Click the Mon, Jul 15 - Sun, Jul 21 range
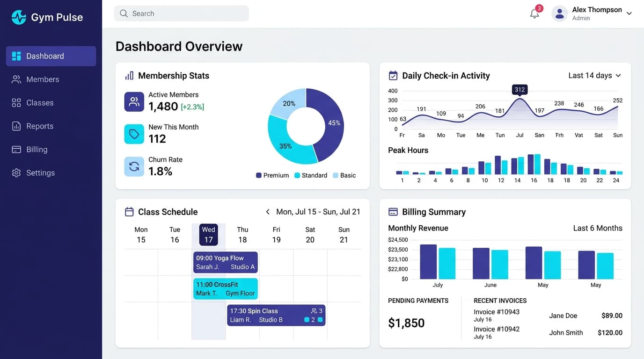Screen dimensions: 644x359 pyautogui.click(x=318, y=212)
